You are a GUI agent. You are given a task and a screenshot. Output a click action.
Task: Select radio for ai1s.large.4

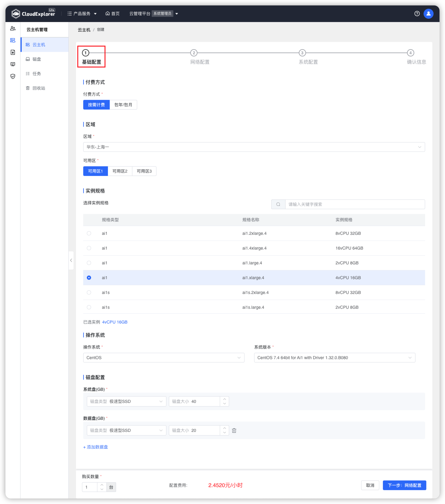point(89,307)
